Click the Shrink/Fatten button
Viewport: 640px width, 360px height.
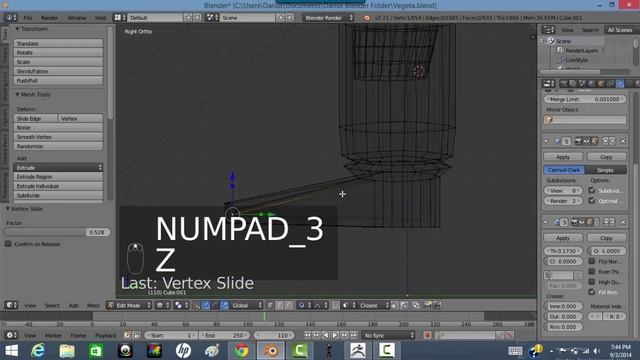58,71
